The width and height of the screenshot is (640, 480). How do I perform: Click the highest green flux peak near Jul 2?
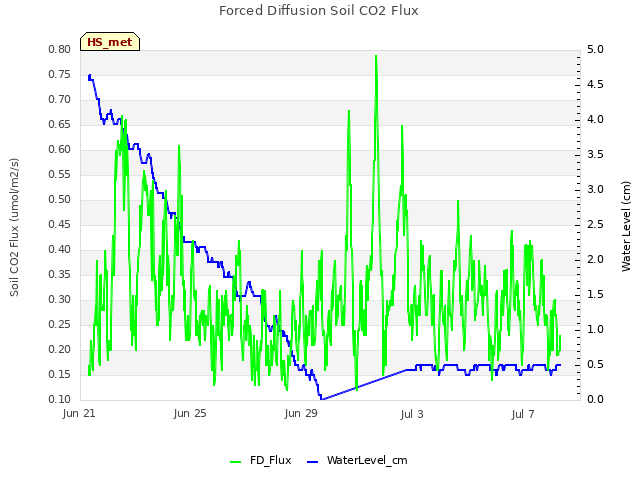[x=376, y=56]
